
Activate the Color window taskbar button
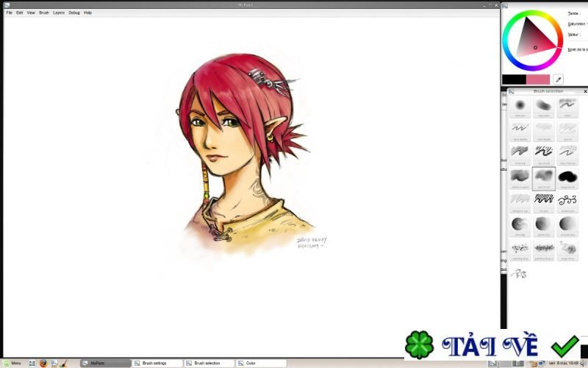coord(261,363)
